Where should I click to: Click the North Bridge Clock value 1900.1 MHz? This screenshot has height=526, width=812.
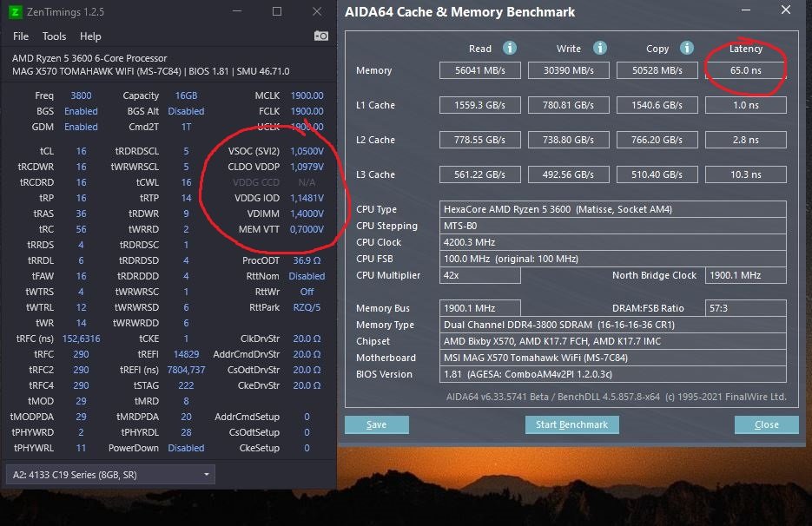click(x=746, y=275)
